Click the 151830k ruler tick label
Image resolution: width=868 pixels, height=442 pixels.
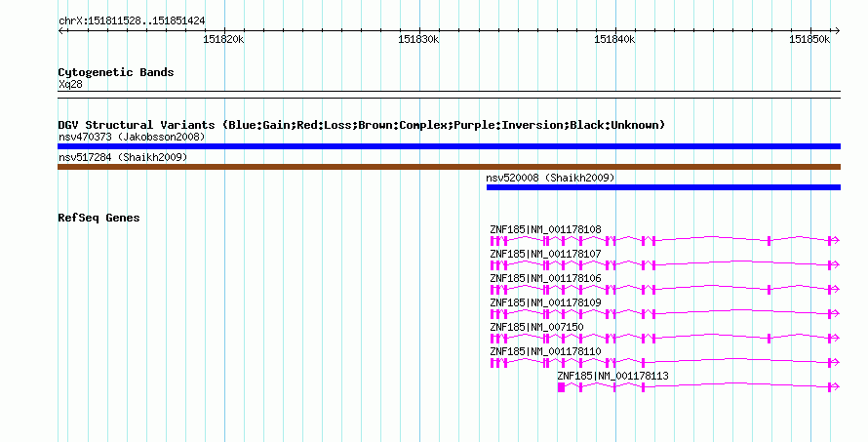click(418, 39)
